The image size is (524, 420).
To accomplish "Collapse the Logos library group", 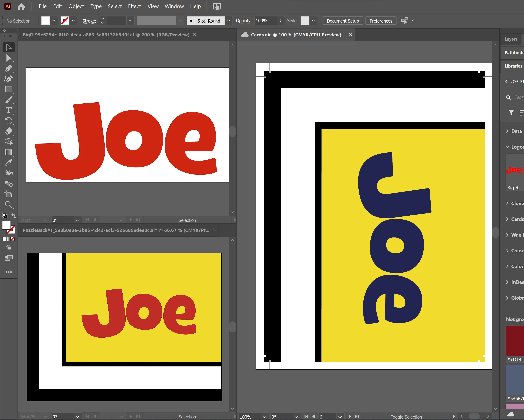I will click(x=507, y=147).
